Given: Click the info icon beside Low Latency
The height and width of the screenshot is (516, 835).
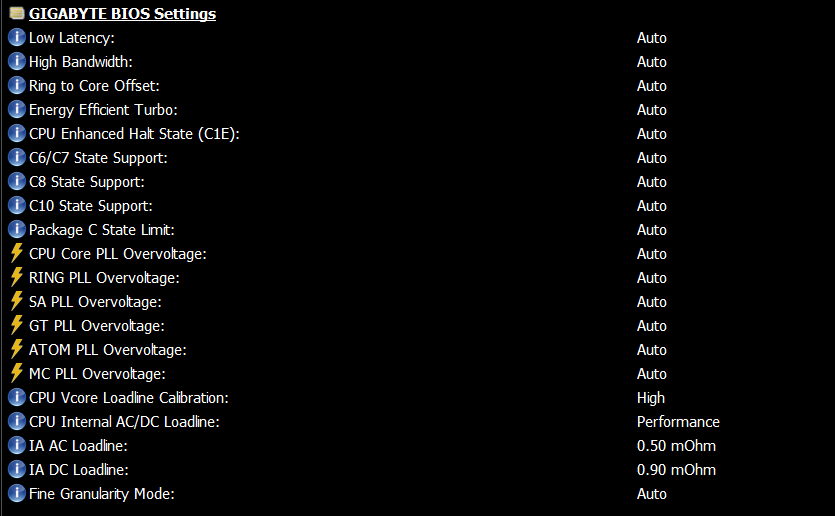Looking at the screenshot, I should [x=17, y=38].
